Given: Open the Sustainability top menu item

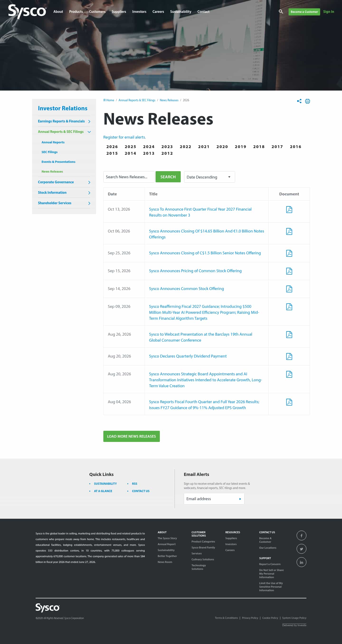Looking at the screenshot, I should point(180,11).
